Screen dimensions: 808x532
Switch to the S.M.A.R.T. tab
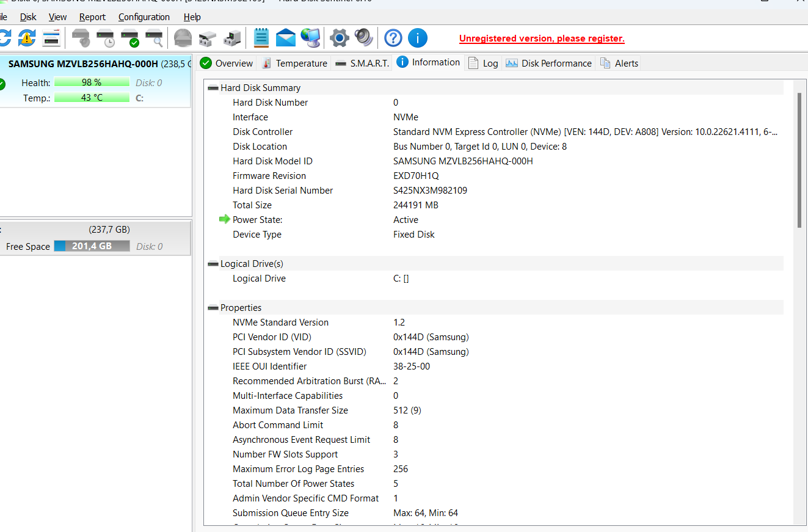[x=362, y=64]
